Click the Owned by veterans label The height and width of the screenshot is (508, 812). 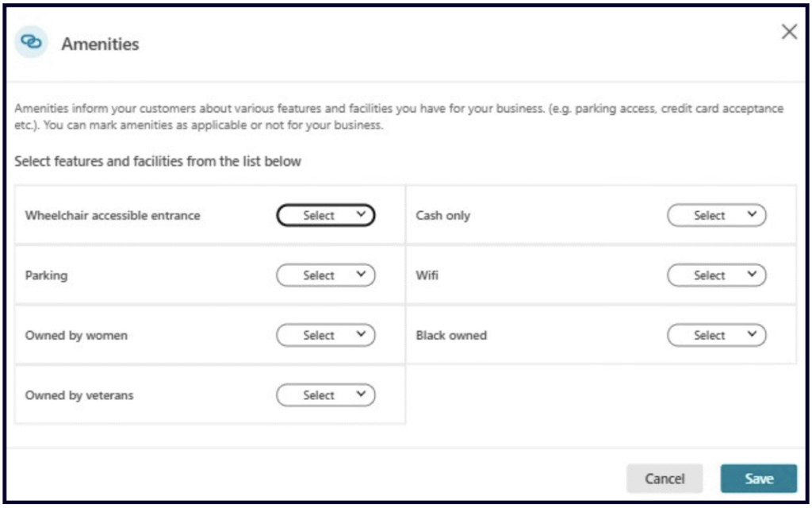79,395
